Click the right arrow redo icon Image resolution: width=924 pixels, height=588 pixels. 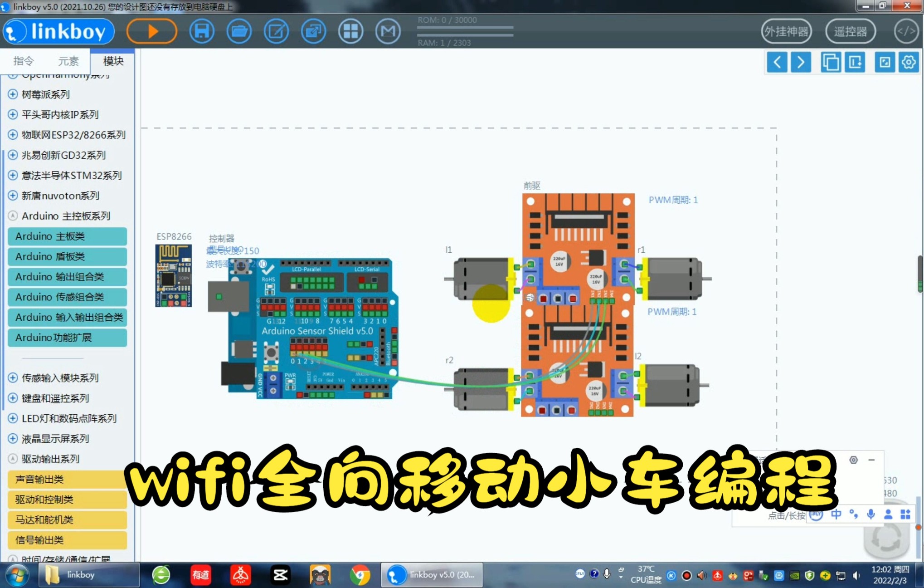pos(801,62)
